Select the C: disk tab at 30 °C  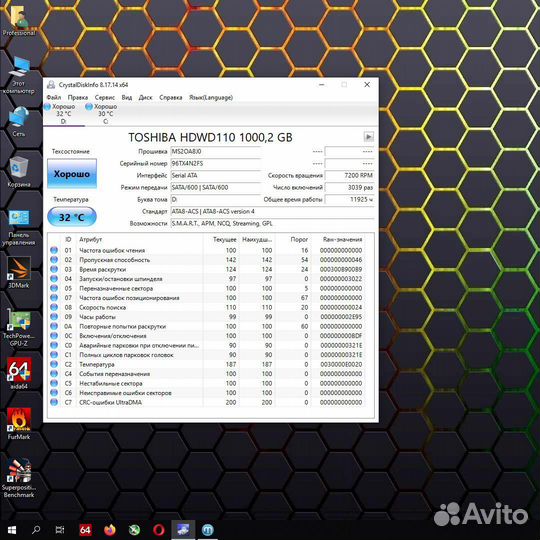pos(105,114)
